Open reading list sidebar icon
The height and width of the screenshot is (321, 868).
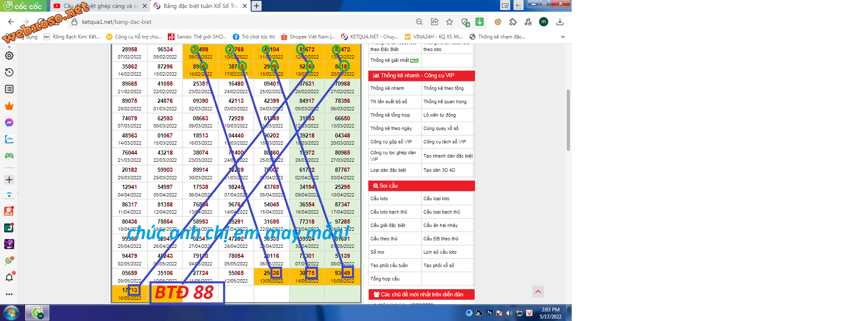click(9, 89)
